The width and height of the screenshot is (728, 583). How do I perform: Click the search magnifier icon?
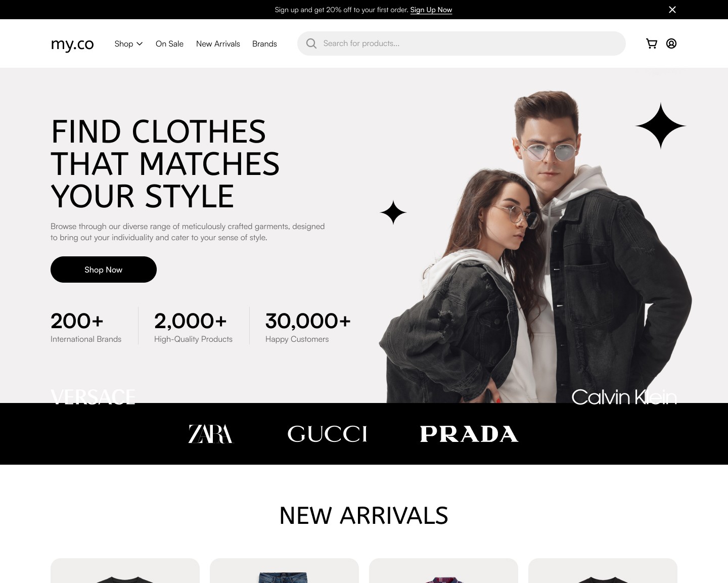click(x=311, y=43)
